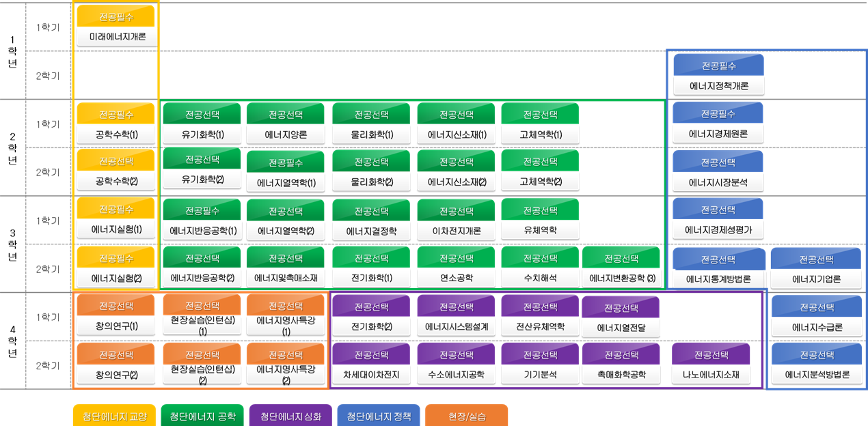Click the 4학년 year row header

(12, 341)
